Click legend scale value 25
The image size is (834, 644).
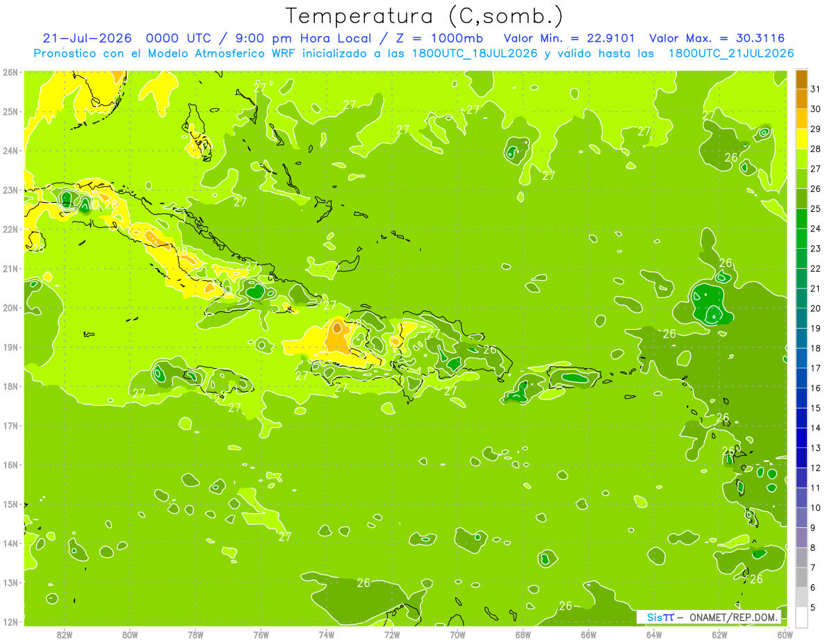point(816,208)
